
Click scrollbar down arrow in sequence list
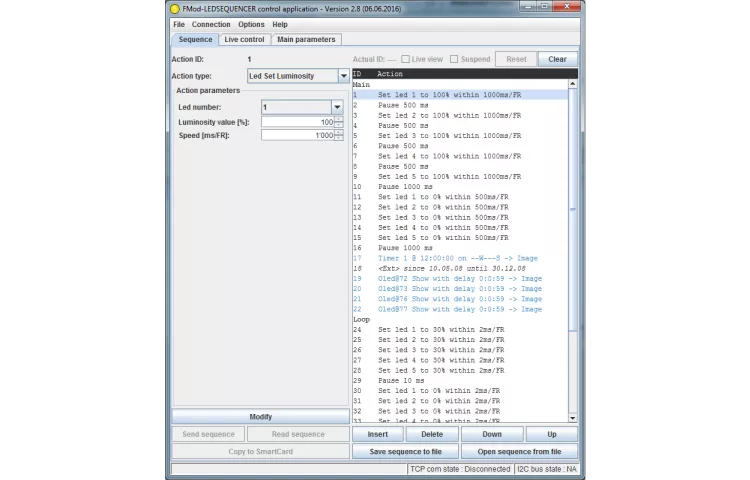[573, 418]
